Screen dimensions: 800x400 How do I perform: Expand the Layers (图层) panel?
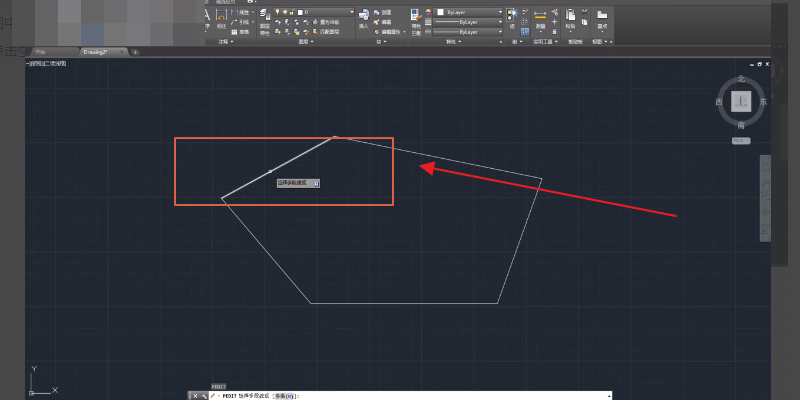click(x=305, y=41)
